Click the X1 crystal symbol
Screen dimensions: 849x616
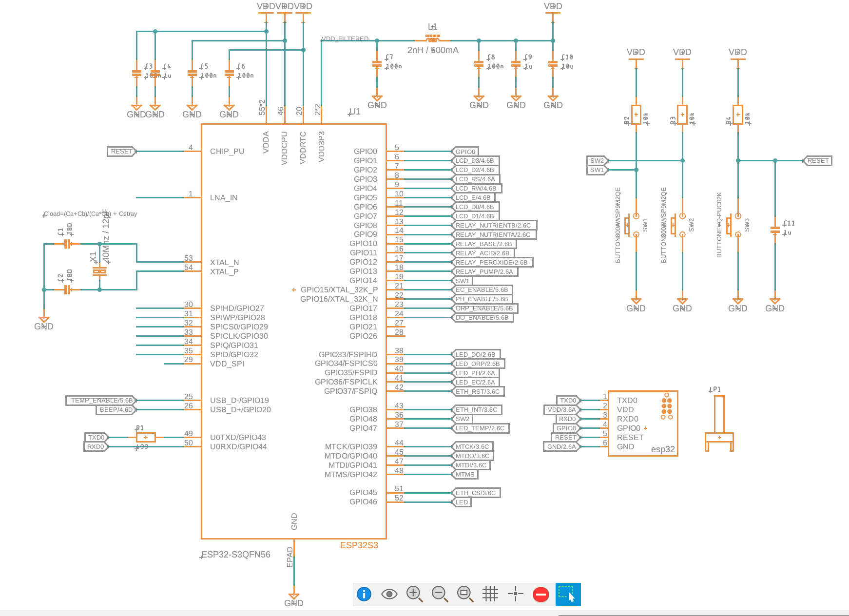[x=99, y=271]
